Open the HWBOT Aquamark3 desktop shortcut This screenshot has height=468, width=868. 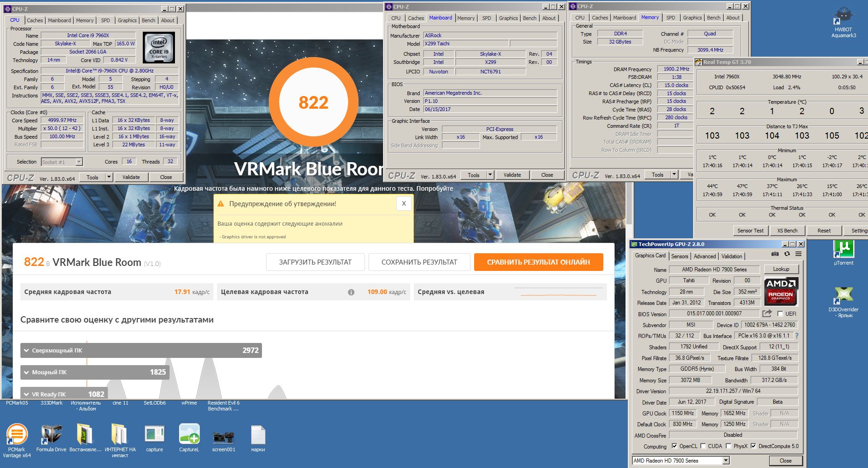843,22
